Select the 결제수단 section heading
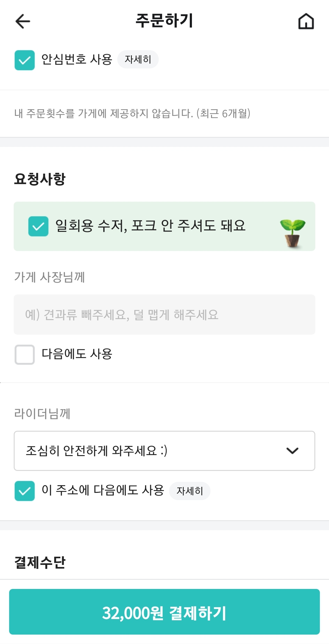Image resolution: width=329 pixels, height=644 pixels. (x=40, y=562)
